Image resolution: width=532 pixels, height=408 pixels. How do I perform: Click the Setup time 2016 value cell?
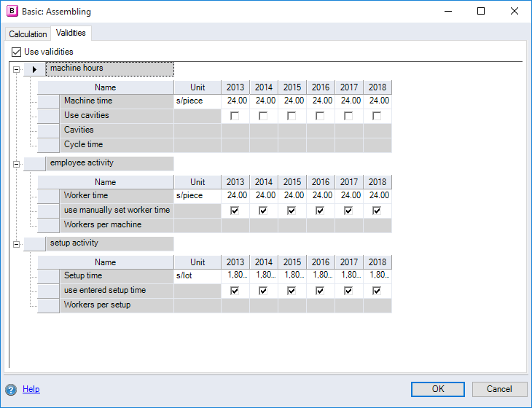(x=321, y=275)
